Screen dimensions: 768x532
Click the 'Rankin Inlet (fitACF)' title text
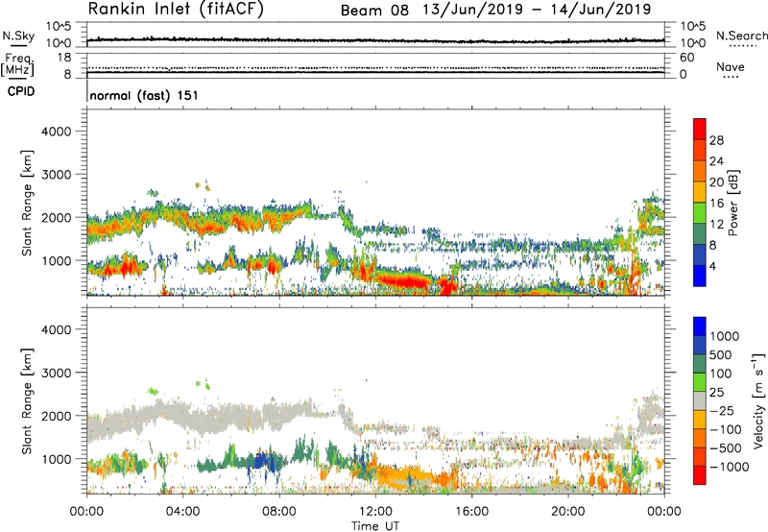pyautogui.click(x=176, y=9)
